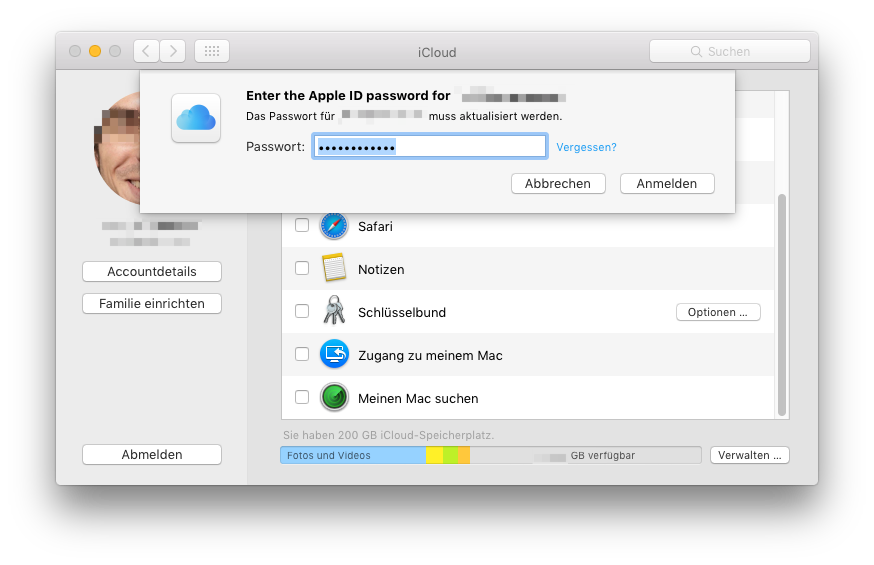The image size is (874, 565).
Task: Click the magnifier icon in Suchen field
Action: click(696, 51)
